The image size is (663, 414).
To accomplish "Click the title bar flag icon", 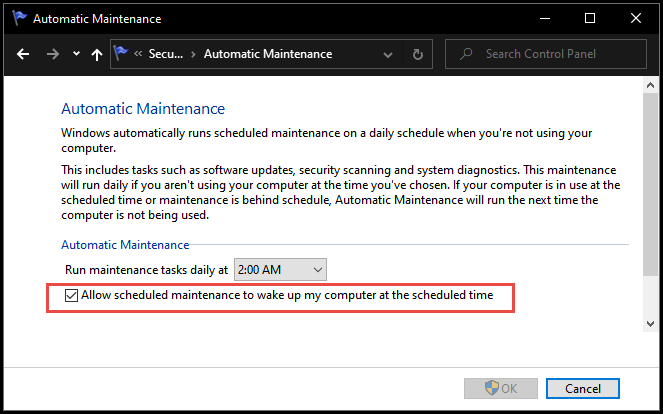I will [x=19, y=18].
